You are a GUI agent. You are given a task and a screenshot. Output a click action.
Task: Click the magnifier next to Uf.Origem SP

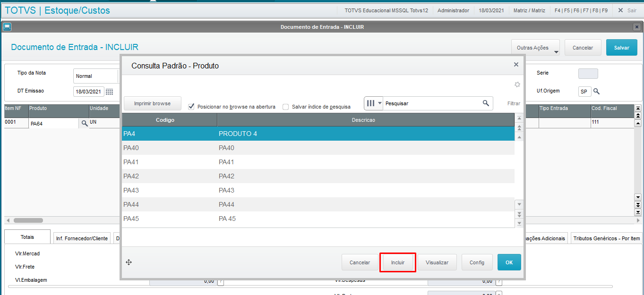tap(597, 92)
